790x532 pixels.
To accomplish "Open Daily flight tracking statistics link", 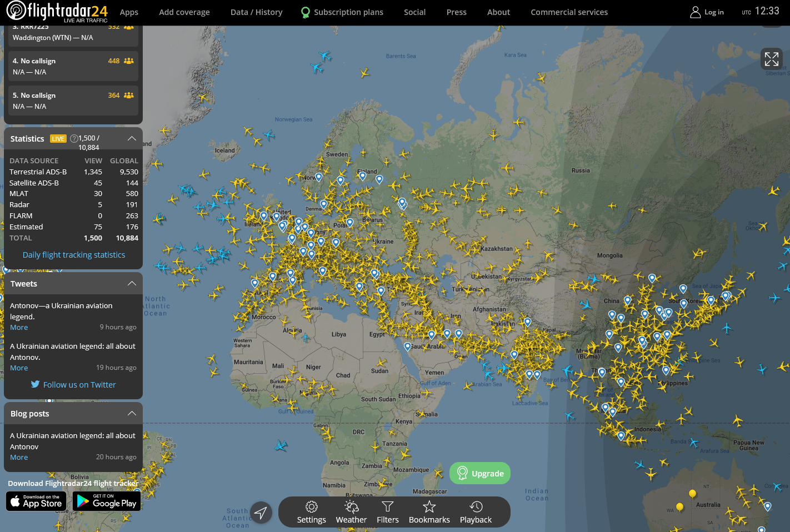I will [x=74, y=255].
